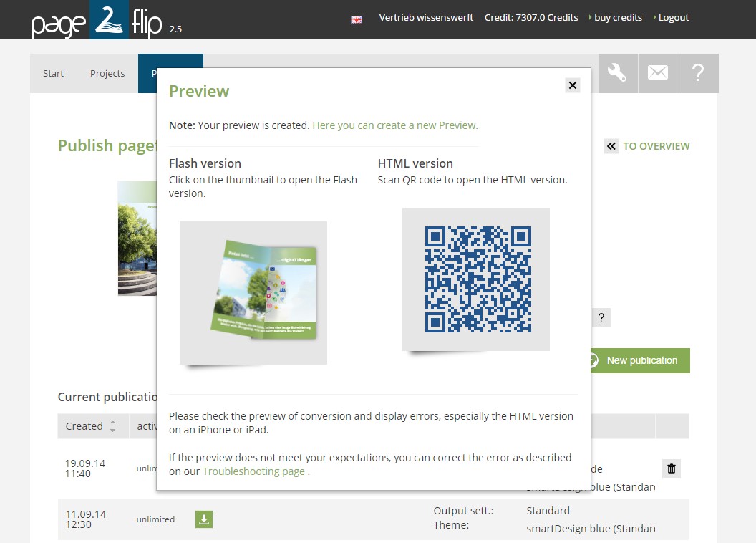Switch to the Projects tab

coord(107,72)
